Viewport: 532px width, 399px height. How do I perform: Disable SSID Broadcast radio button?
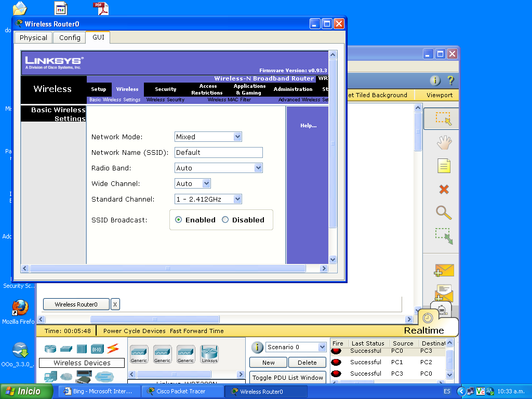point(225,220)
